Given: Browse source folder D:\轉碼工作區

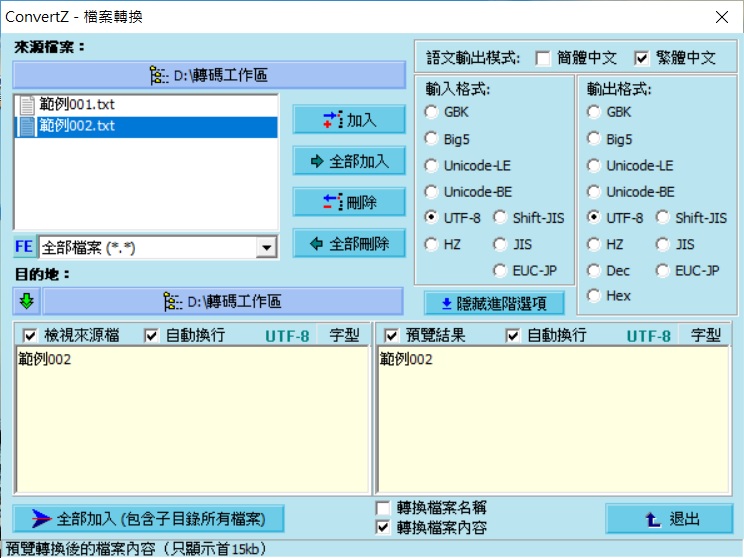Looking at the screenshot, I should pos(209,75).
